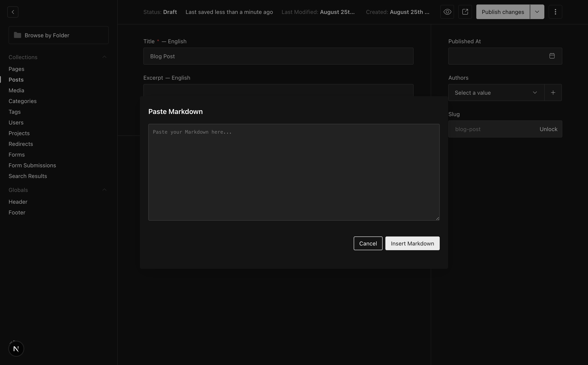Image resolution: width=588 pixels, height=365 pixels.
Task: Open the Forms collection
Action: coord(17,154)
